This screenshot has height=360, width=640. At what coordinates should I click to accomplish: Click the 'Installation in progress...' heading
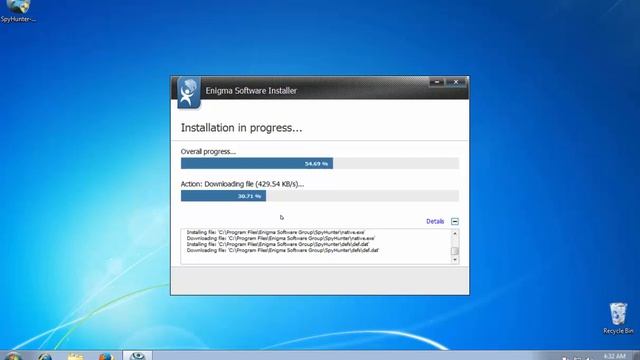coord(241,128)
